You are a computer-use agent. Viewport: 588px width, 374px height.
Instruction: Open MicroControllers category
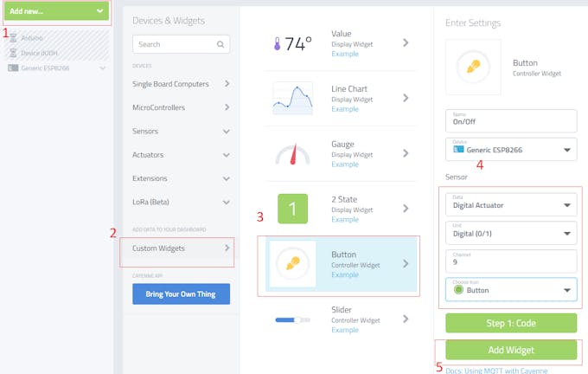pos(181,107)
